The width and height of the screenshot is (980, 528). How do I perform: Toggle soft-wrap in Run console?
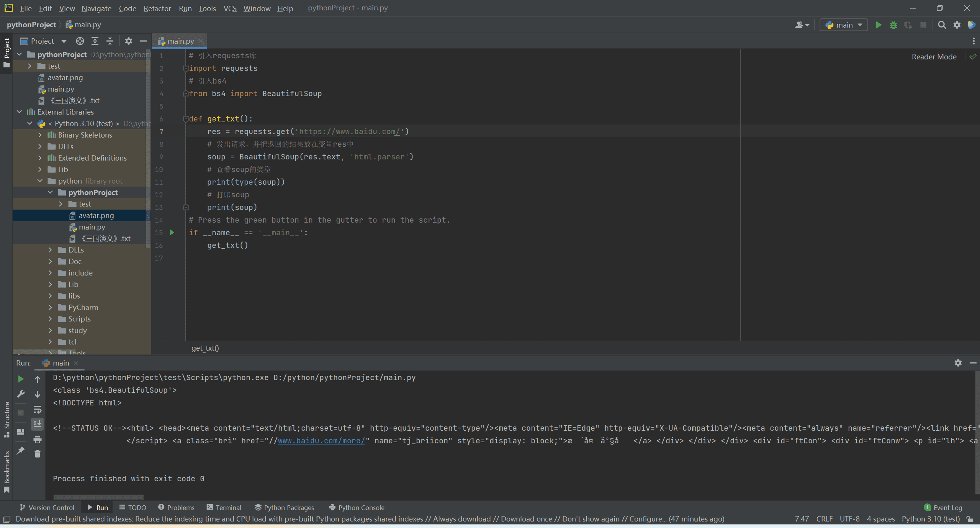[38, 409]
